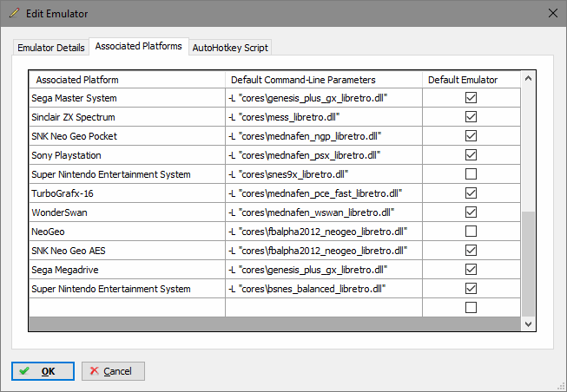Click the Default Command-Line Parameters column header

tap(324, 80)
